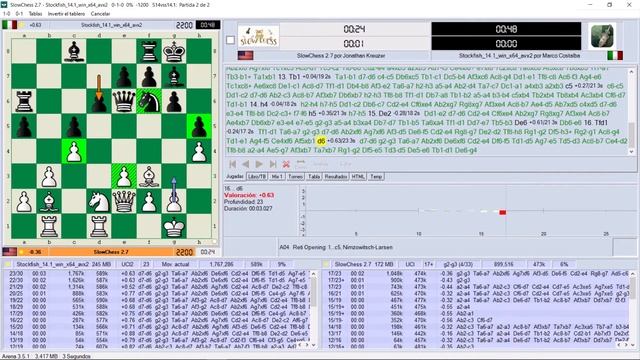Click the Stockfish engine avatar image
Image resolution: width=640 pixels, height=360 pixels.
click(x=602, y=36)
